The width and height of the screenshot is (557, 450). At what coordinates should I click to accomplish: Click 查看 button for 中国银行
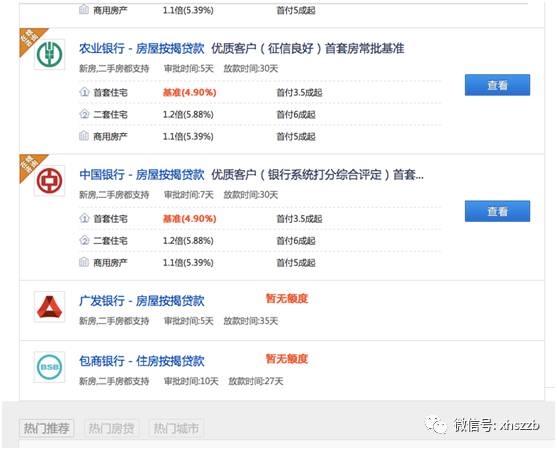[x=497, y=211]
